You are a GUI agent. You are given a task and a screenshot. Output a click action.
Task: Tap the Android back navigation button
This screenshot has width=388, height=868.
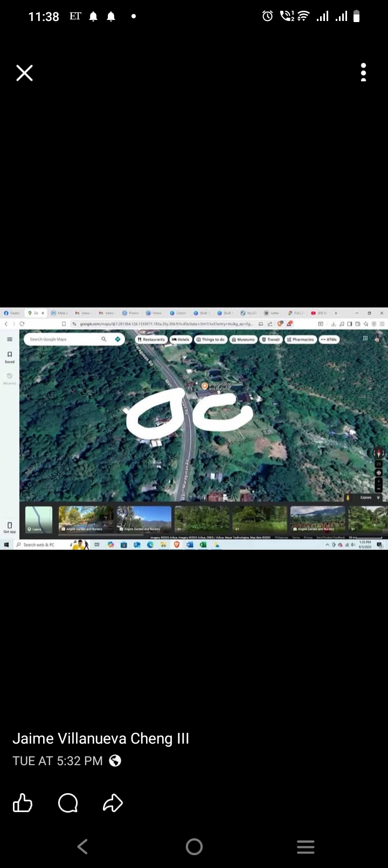(82, 847)
